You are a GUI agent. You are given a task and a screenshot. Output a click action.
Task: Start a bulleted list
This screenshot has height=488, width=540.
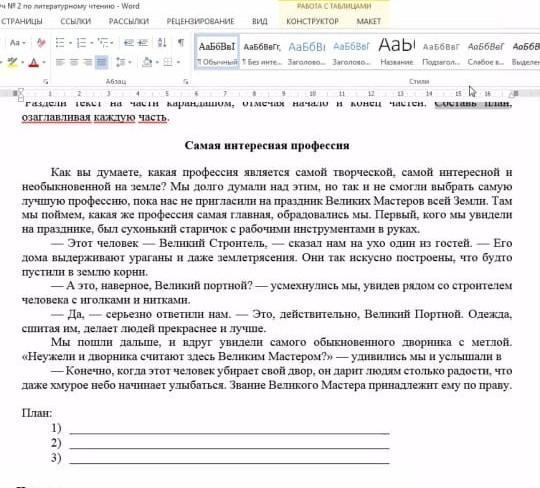click(60, 43)
